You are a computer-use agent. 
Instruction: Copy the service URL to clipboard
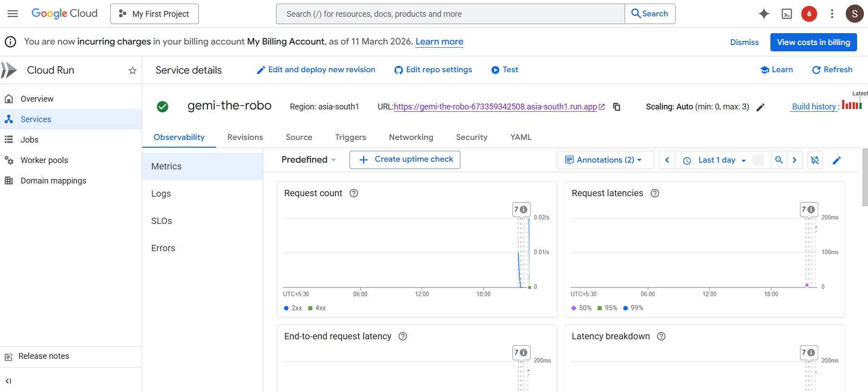[616, 107]
